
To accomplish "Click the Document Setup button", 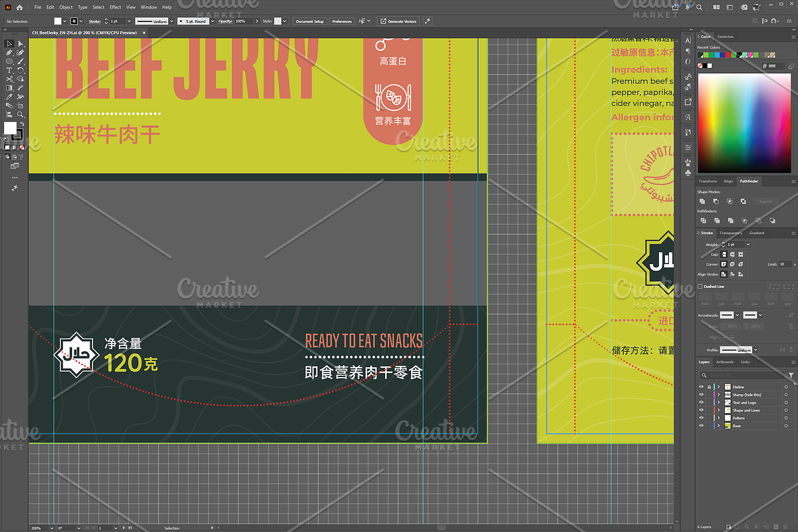I will click(310, 21).
